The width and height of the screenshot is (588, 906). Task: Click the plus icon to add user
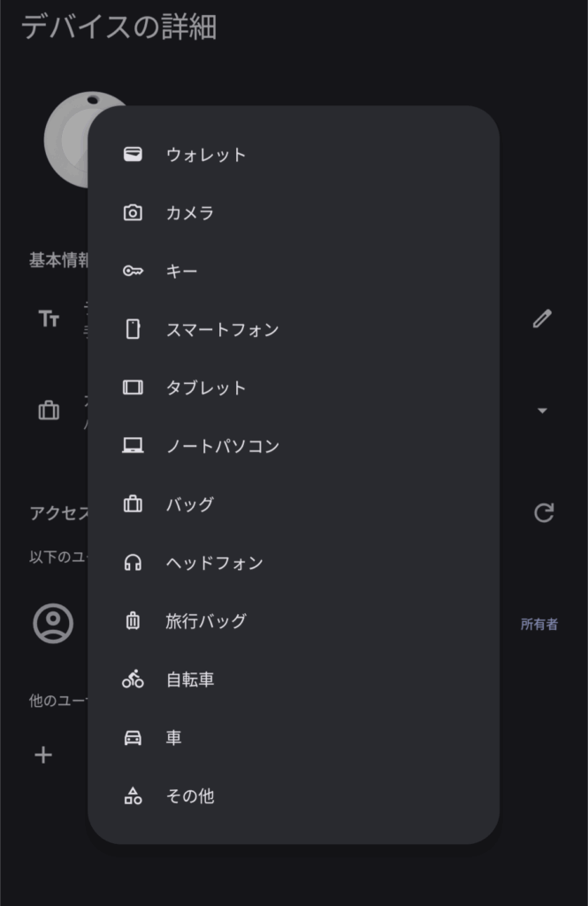click(43, 755)
